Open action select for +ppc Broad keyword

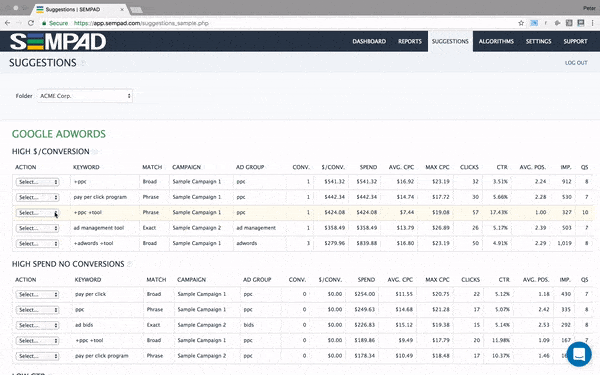[x=37, y=182]
